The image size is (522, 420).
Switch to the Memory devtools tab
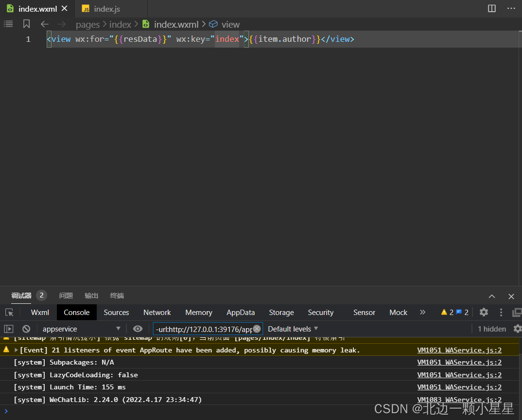(x=199, y=313)
